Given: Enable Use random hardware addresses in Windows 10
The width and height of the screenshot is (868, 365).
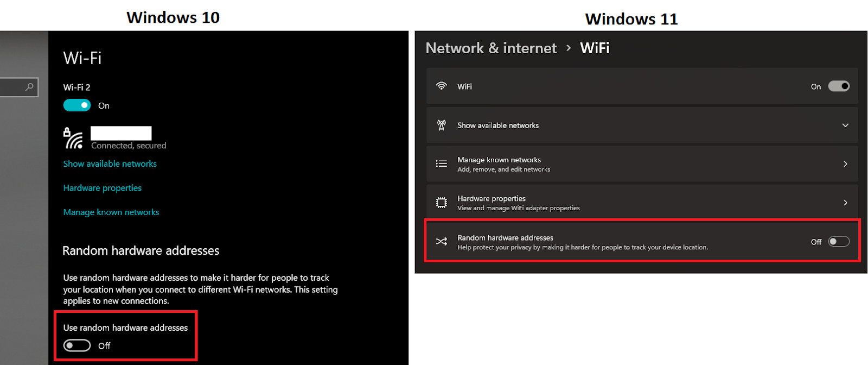Looking at the screenshot, I should point(77,345).
